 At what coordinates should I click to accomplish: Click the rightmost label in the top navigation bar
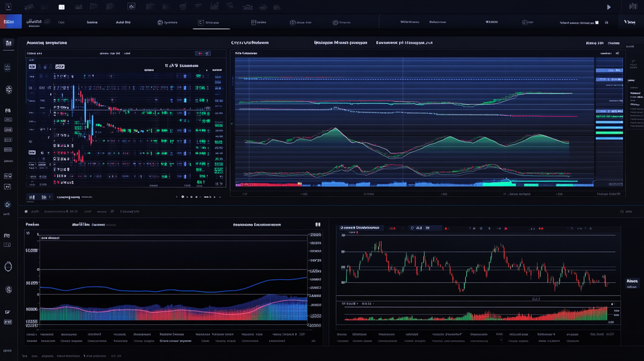click(629, 22)
